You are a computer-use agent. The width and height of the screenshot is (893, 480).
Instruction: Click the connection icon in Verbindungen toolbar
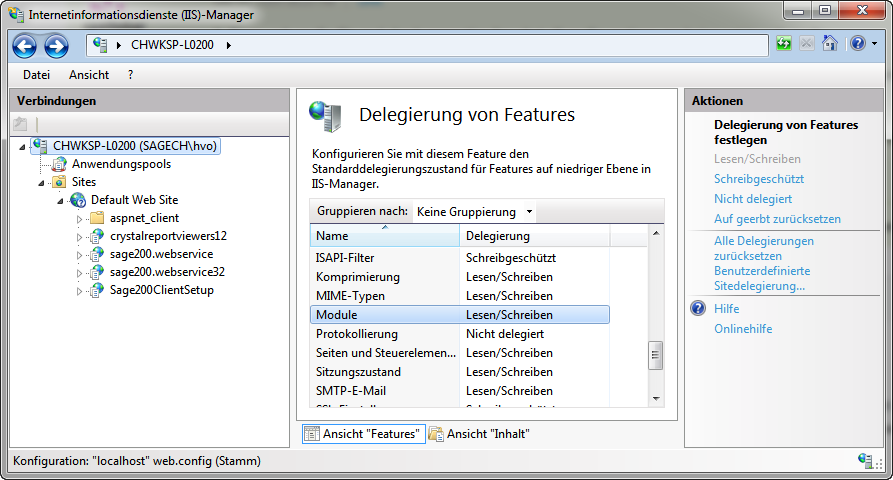(x=21, y=124)
